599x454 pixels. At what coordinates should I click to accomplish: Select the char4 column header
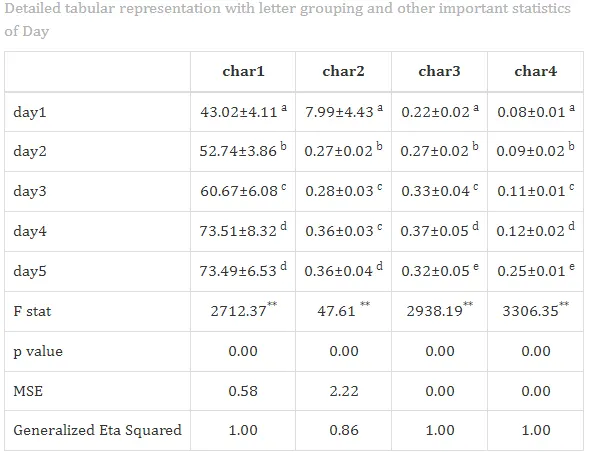click(535, 71)
